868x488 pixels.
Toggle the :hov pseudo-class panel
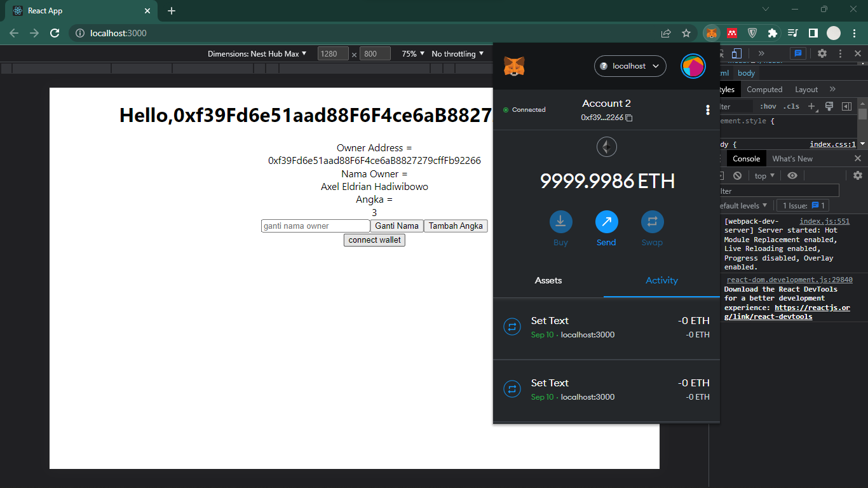point(768,106)
